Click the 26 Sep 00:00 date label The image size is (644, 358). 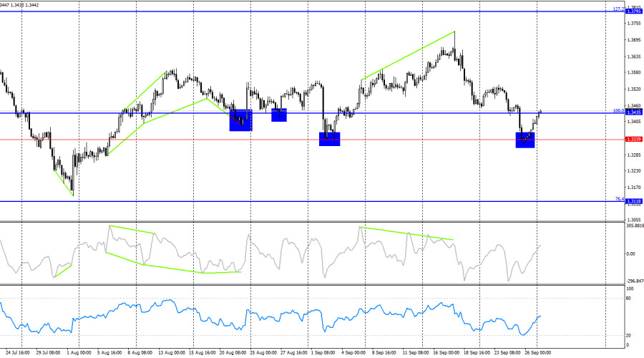pos(537,353)
